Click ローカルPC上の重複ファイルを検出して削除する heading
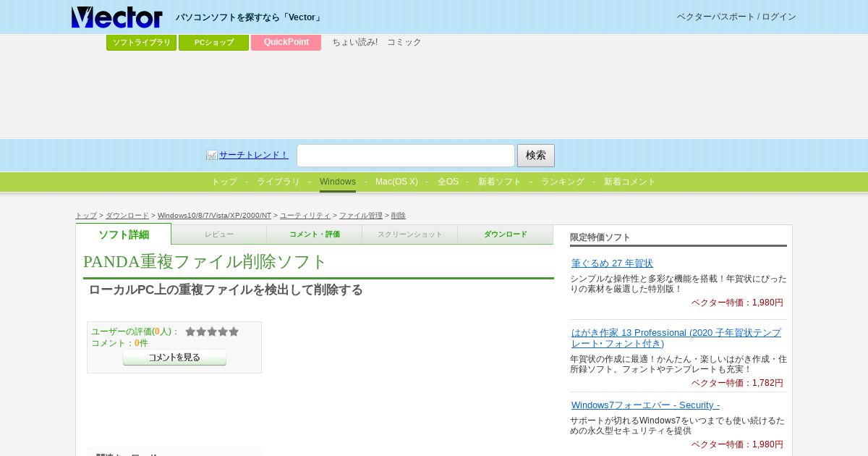868x456 pixels. pyautogui.click(x=226, y=290)
